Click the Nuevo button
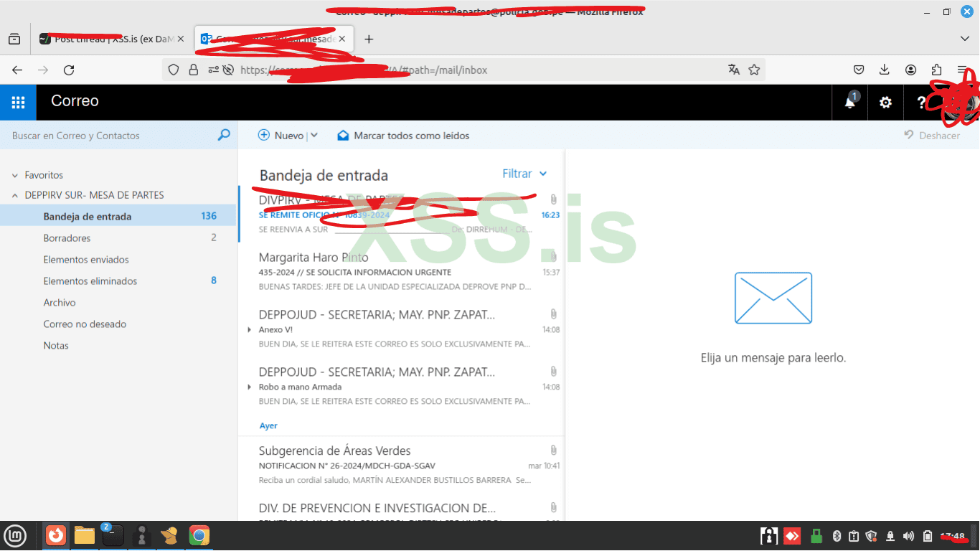 click(x=281, y=135)
